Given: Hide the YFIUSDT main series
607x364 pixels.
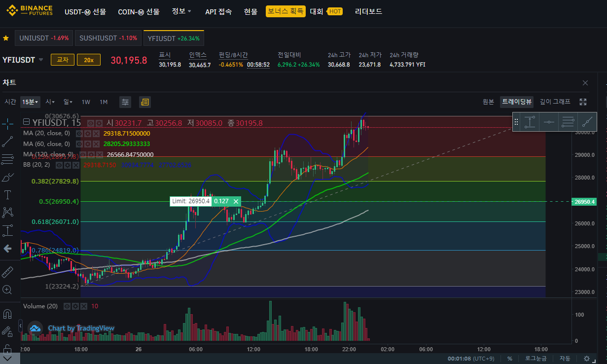Looking at the screenshot, I should [90, 123].
